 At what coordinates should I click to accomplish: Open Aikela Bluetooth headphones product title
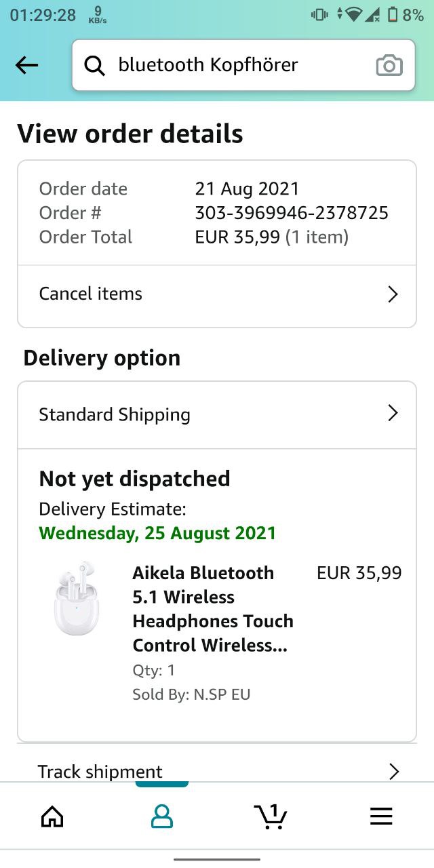pyautogui.click(x=213, y=609)
